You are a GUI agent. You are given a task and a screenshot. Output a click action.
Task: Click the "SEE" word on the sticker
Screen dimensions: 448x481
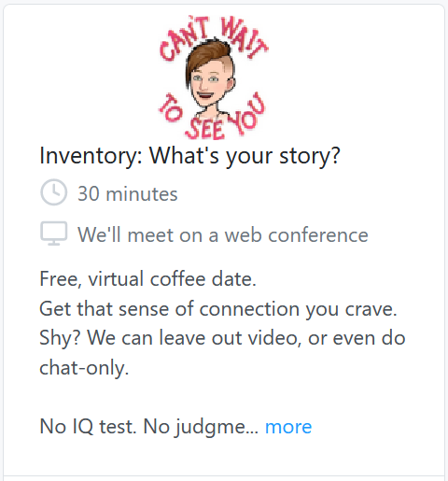[x=205, y=128]
